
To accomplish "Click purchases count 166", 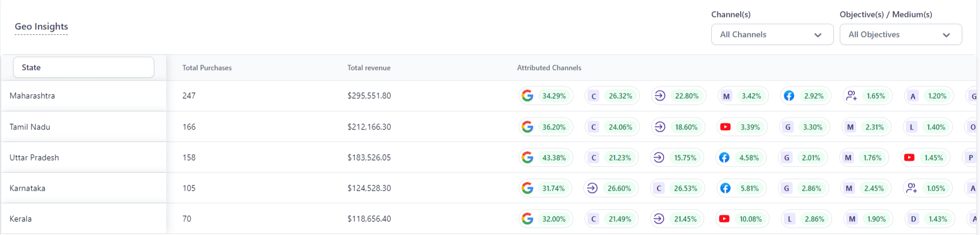I will 189,127.
